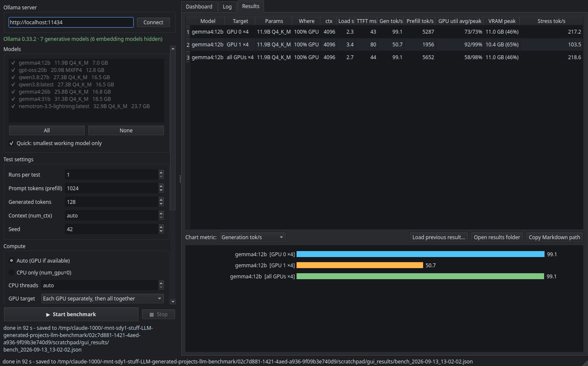588x366 pixels.
Task: Click Open results folder
Action: tap(497, 237)
